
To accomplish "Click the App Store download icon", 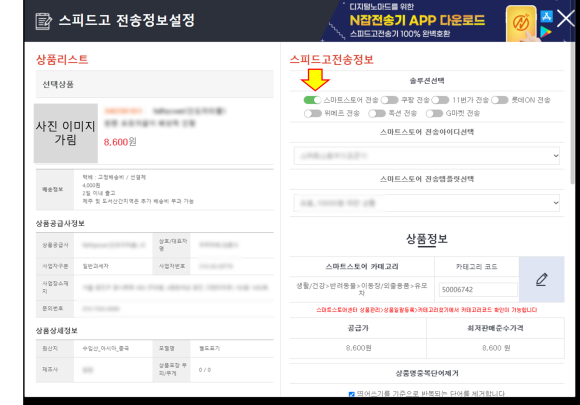I will tap(547, 16).
